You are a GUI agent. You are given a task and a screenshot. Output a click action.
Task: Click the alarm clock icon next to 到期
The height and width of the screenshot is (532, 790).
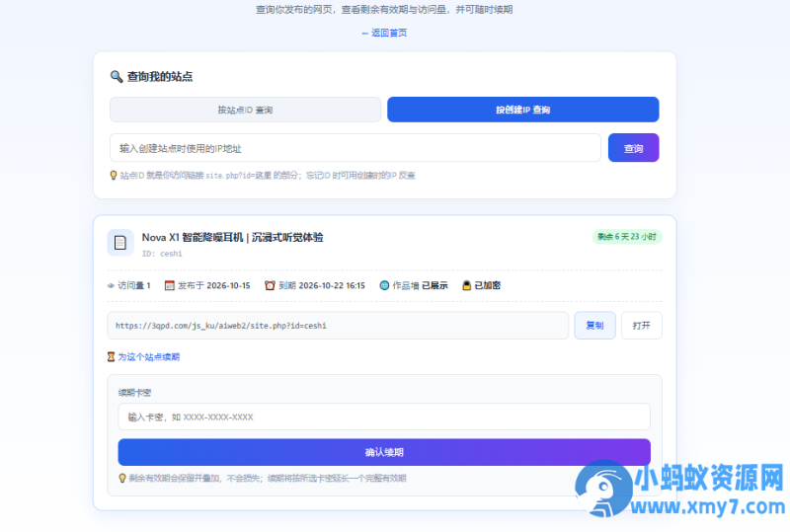[270, 285]
